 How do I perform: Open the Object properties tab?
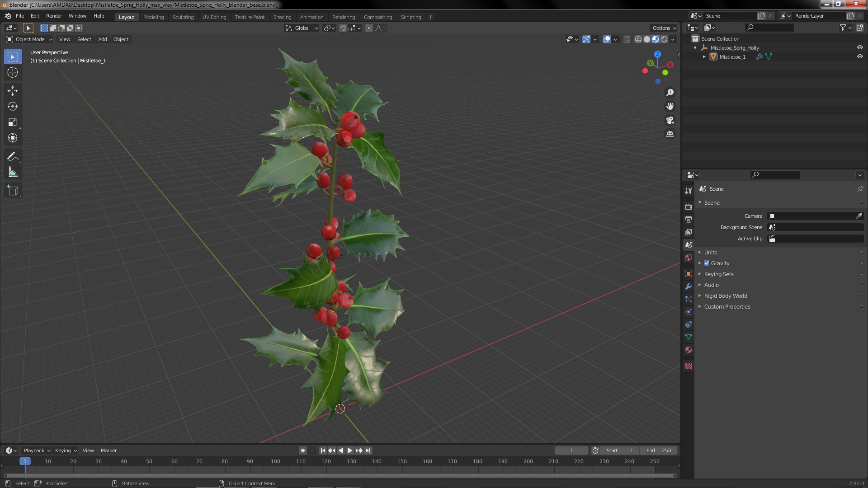(x=689, y=274)
